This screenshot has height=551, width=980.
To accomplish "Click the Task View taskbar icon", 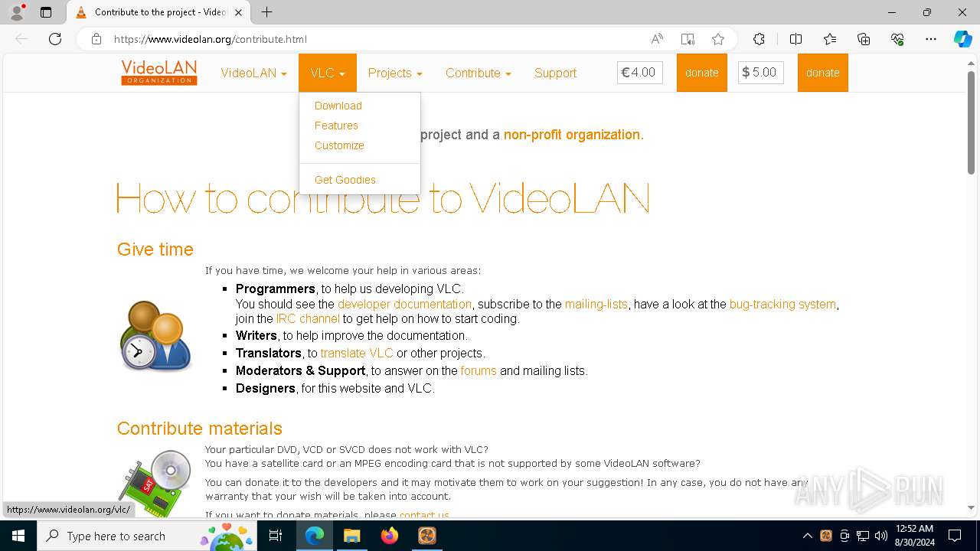I will (276, 536).
